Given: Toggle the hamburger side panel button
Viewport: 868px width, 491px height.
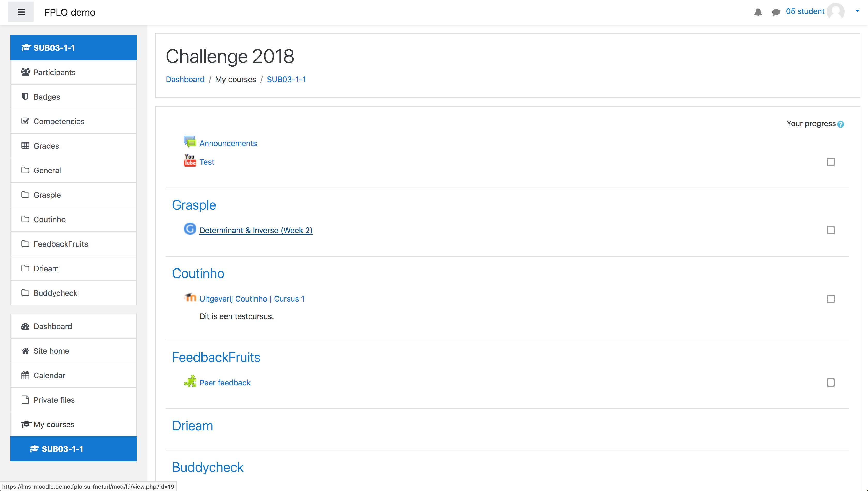Looking at the screenshot, I should (x=21, y=12).
